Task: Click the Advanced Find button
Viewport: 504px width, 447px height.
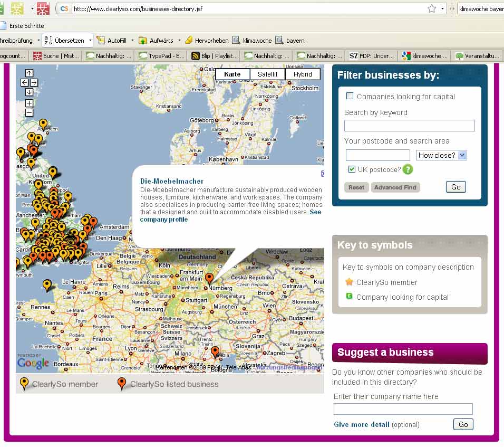Action: pyautogui.click(x=395, y=187)
